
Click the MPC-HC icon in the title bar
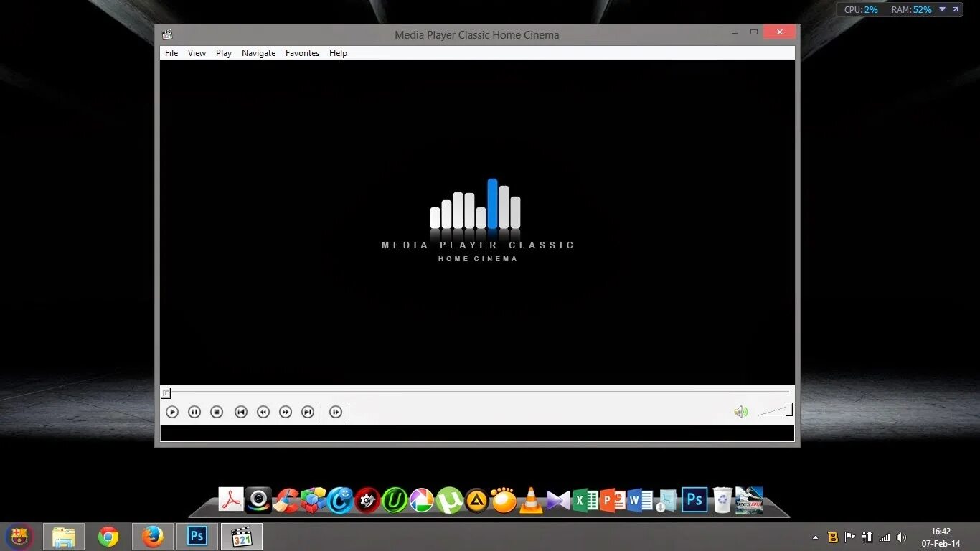(x=167, y=34)
